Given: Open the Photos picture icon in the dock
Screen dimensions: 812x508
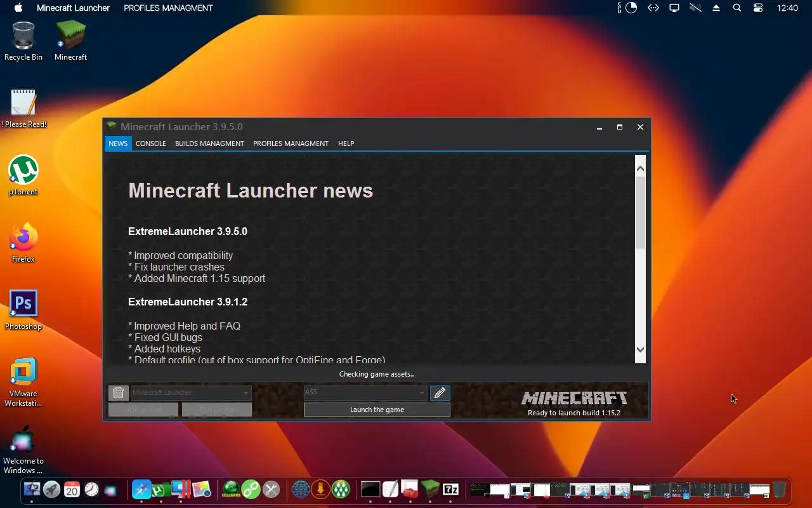Looking at the screenshot, I should (201, 490).
